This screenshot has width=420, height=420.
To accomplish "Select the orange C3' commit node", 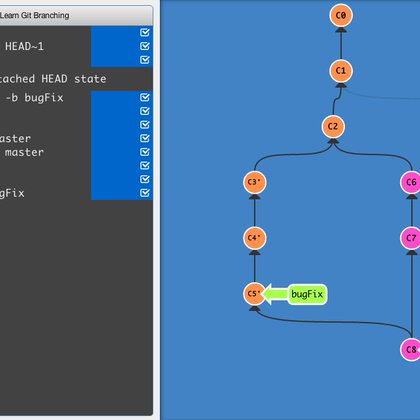I will (x=255, y=182).
